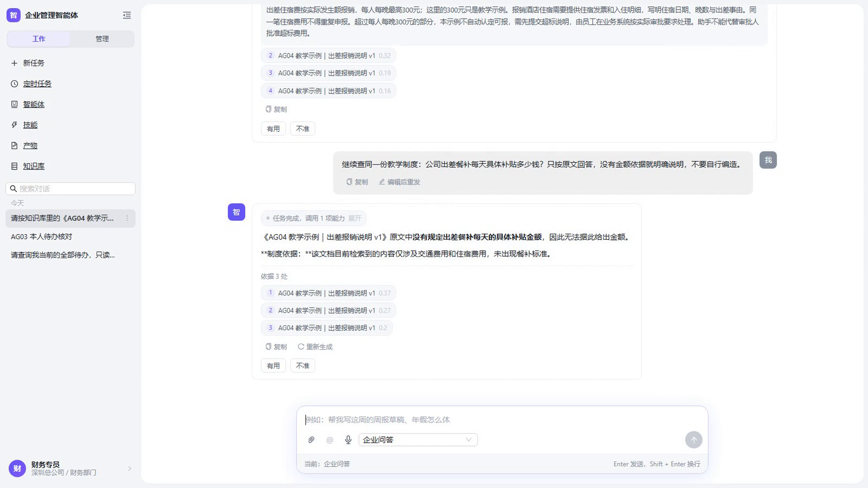Image resolution: width=868 pixels, height=488 pixels.
Task: Open citation 3 with score 0.19
Action: [x=328, y=73]
